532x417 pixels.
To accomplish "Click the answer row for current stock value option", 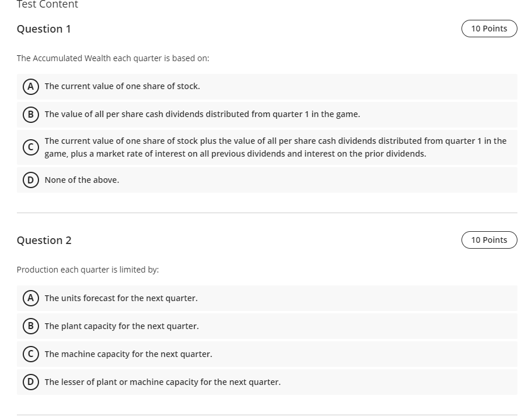I will tap(267, 86).
